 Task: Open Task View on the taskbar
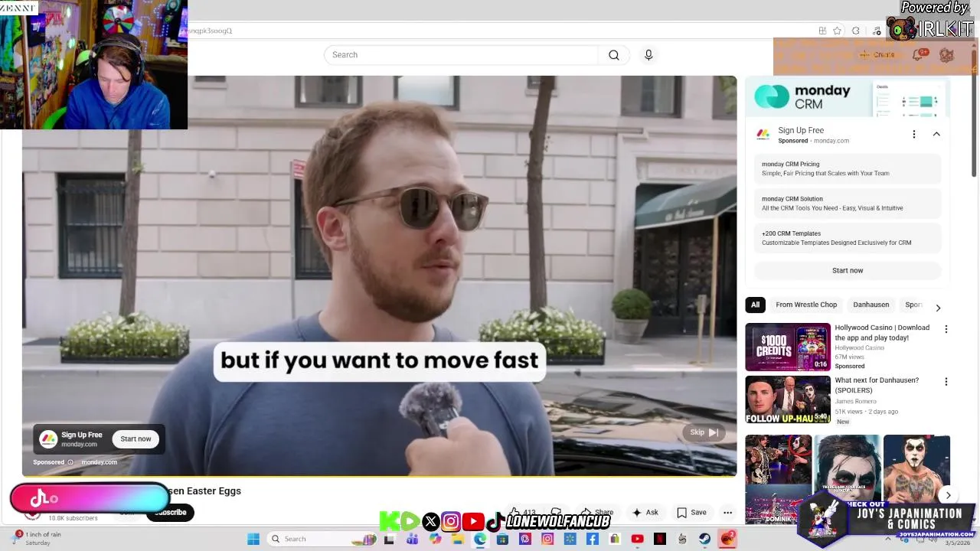(389, 539)
